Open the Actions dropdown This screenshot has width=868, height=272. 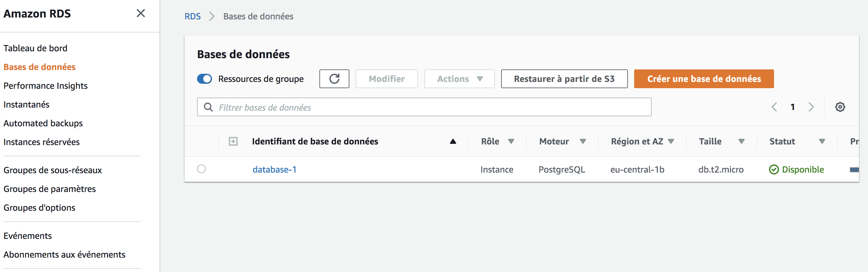(x=459, y=79)
